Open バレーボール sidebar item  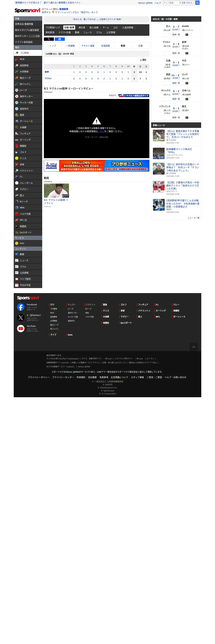click(x=28, y=183)
